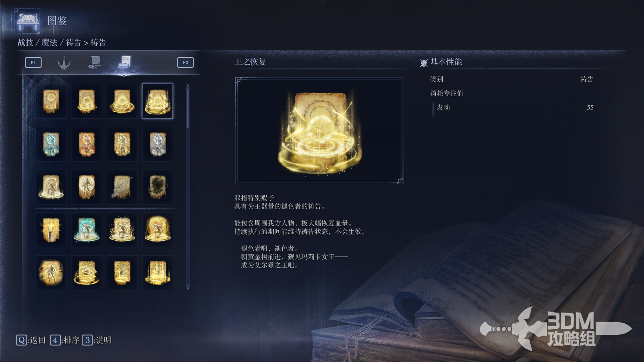
Task: Select first incantation card in top row
Action: point(51,101)
